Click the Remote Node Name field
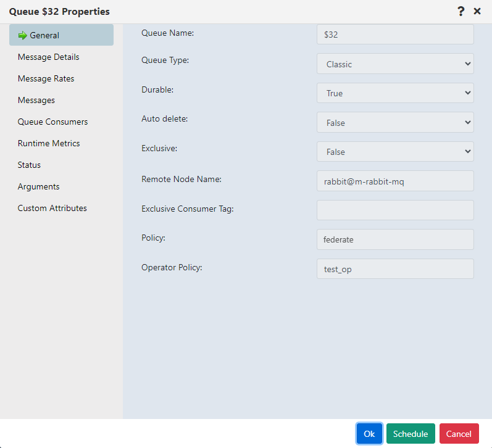This screenshot has width=492, height=448. coord(395,181)
